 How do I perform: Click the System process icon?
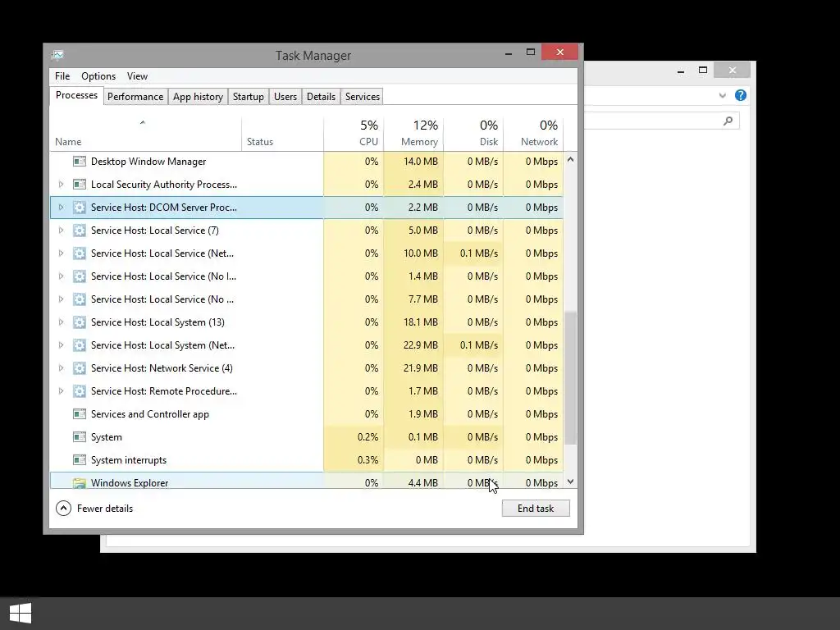(80, 437)
